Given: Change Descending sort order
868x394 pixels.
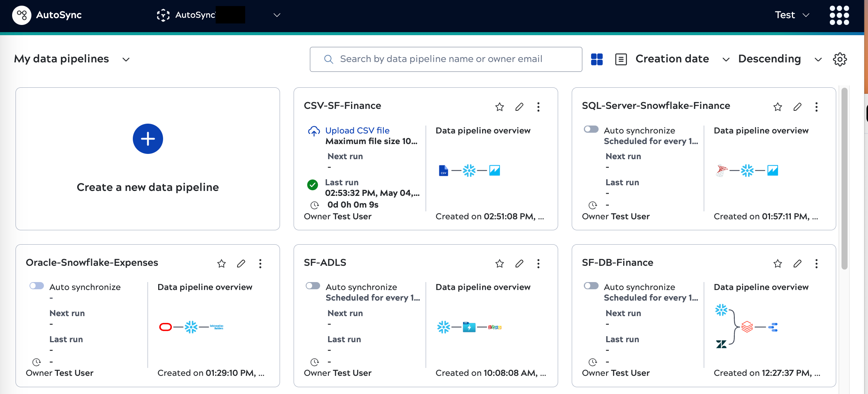Looking at the screenshot, I should click(818, 59).
